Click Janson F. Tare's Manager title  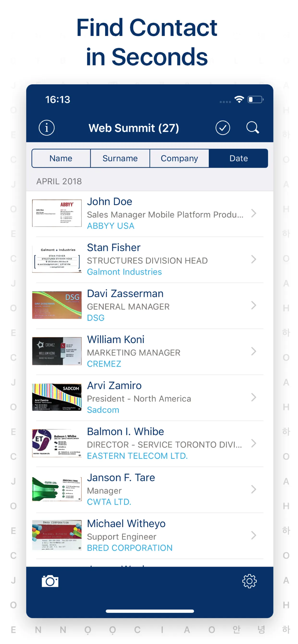pyautogui.click(x=104, y=490)
